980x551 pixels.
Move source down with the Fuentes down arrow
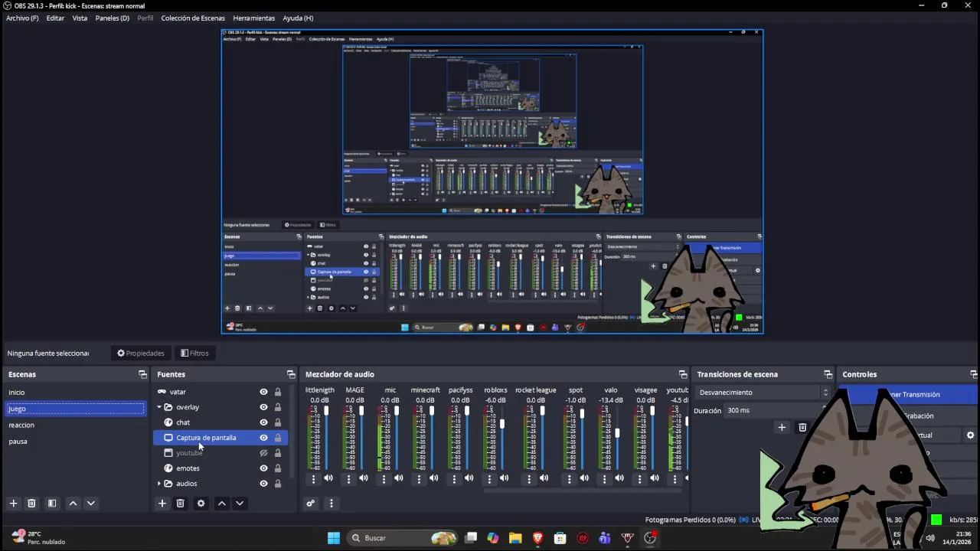[240, 504]
